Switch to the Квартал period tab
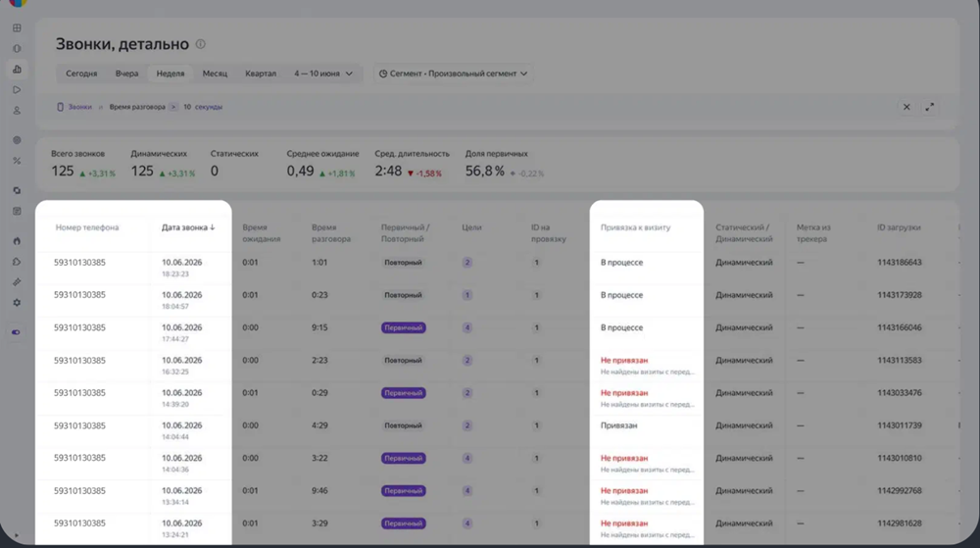The height and width of the screenshot is (548, 980). pos(261,74)
